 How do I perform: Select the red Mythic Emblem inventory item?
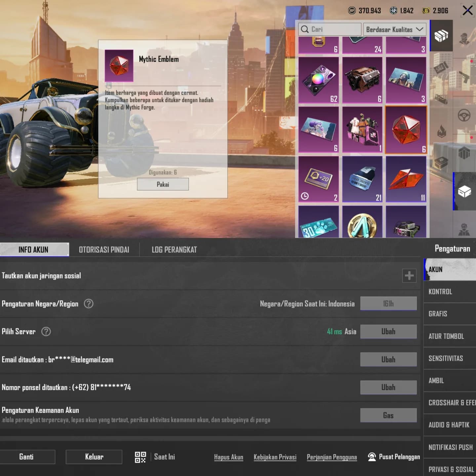pyautogui.click(x=406, y=130)
